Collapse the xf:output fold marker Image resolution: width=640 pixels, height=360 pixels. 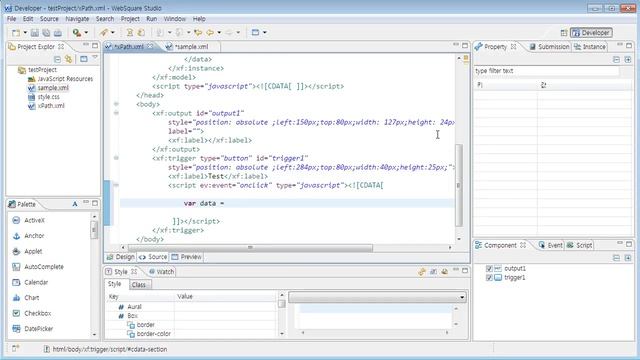tap(116, 113)
